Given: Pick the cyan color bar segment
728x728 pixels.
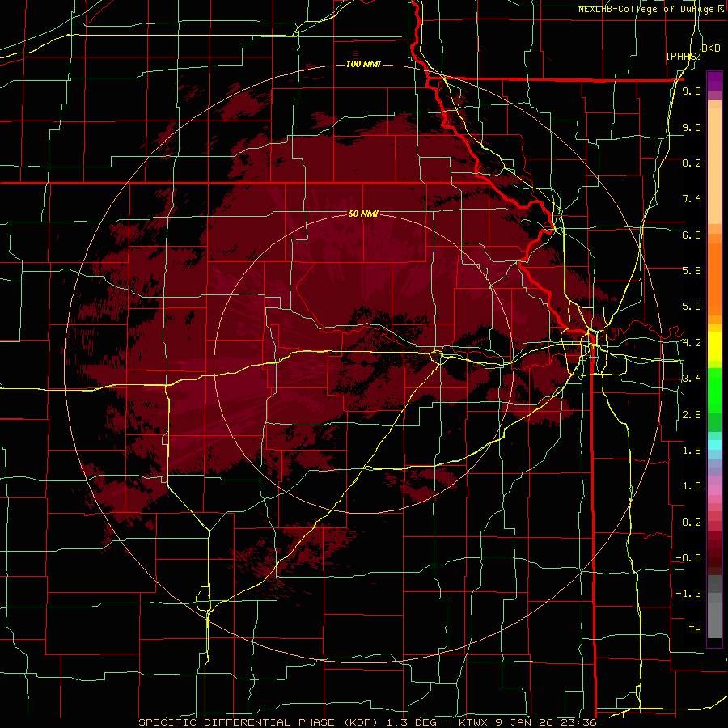Looking at the screenshot, I should coord(714,444).
